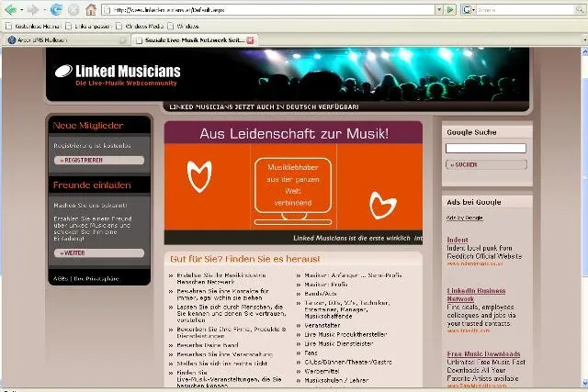
Task: Click the green Go arrow beside address bar
Action: [x=451, y=9]
